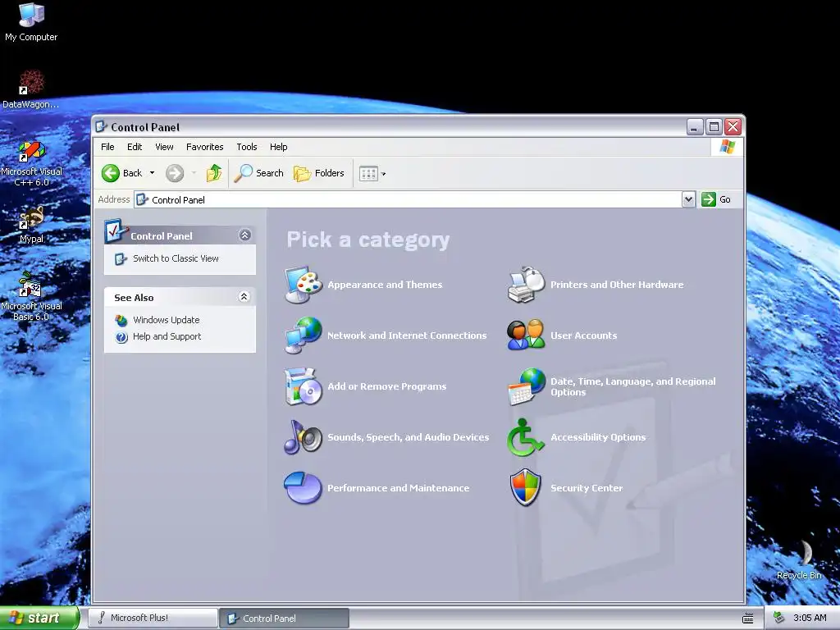Viewport: 840px width, 630px height.
Task: Click the Help and Support link
Action: click(x=167, y=336)
